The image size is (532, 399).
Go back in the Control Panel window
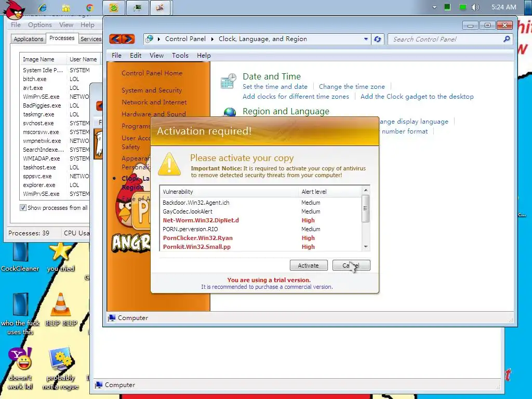tap(115, 39)
